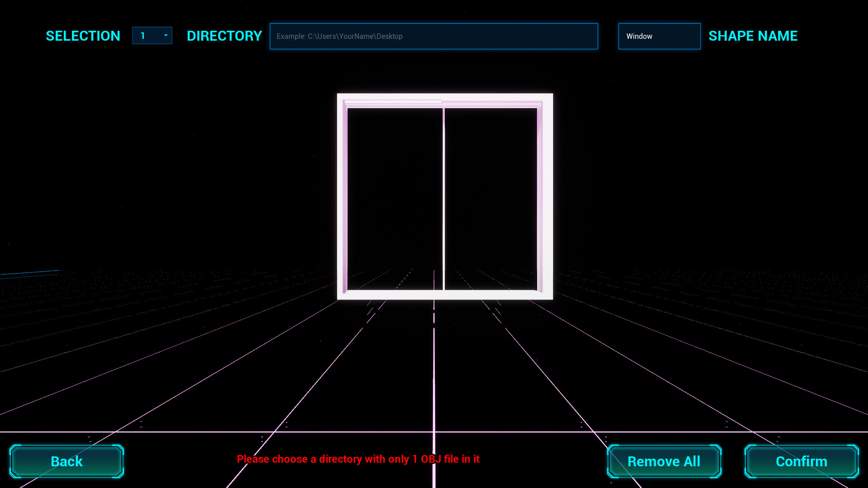The width and height of the screenshot is (868, 488).
Task: Click the small arrow in the Selection combo box
Action: click(x=166, y=35)
